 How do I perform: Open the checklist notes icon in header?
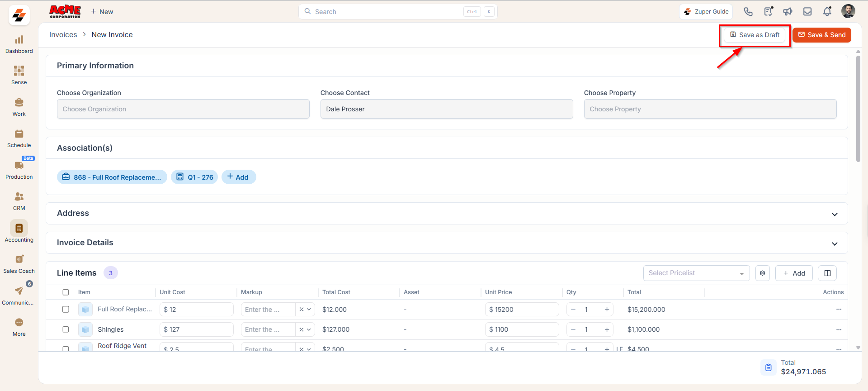point(768,12)
